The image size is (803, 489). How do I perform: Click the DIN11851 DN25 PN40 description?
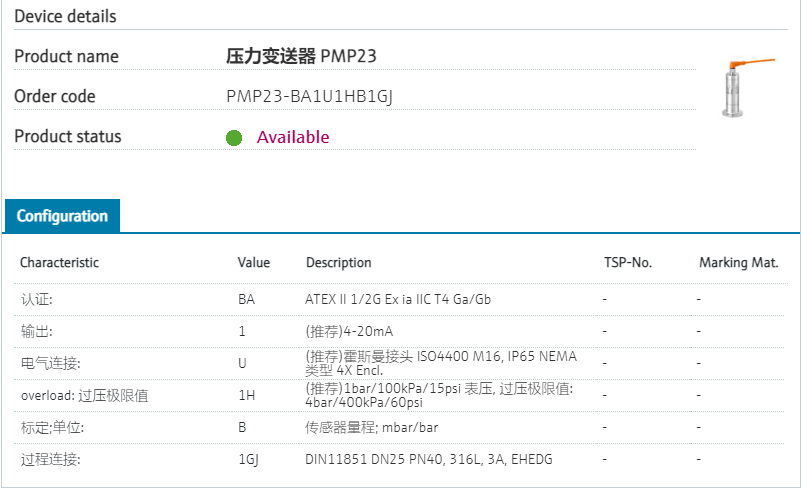tap(428, 459)
